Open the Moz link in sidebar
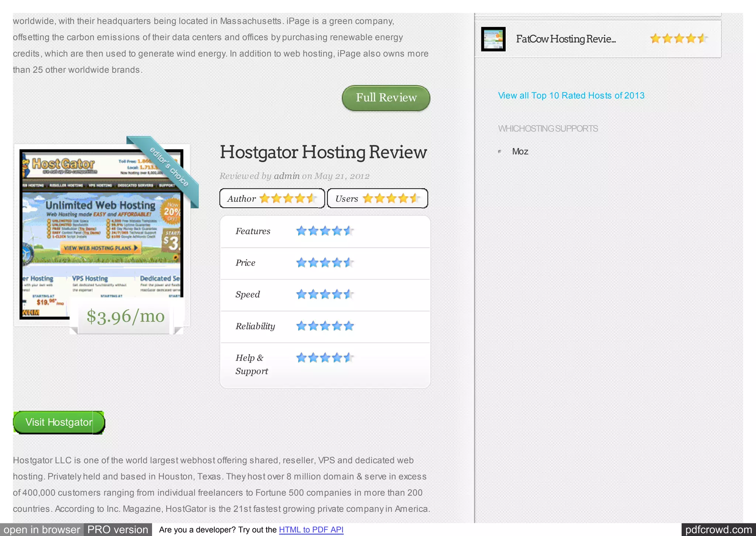756x536 pixels. click(520, 152)
